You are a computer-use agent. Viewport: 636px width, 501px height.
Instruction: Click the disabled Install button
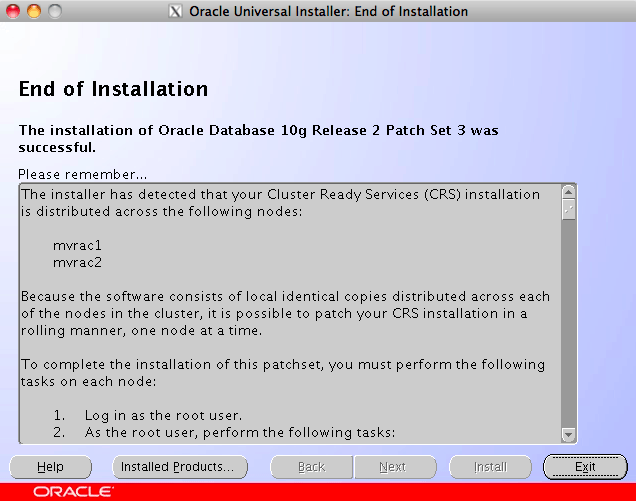(490, 467)
